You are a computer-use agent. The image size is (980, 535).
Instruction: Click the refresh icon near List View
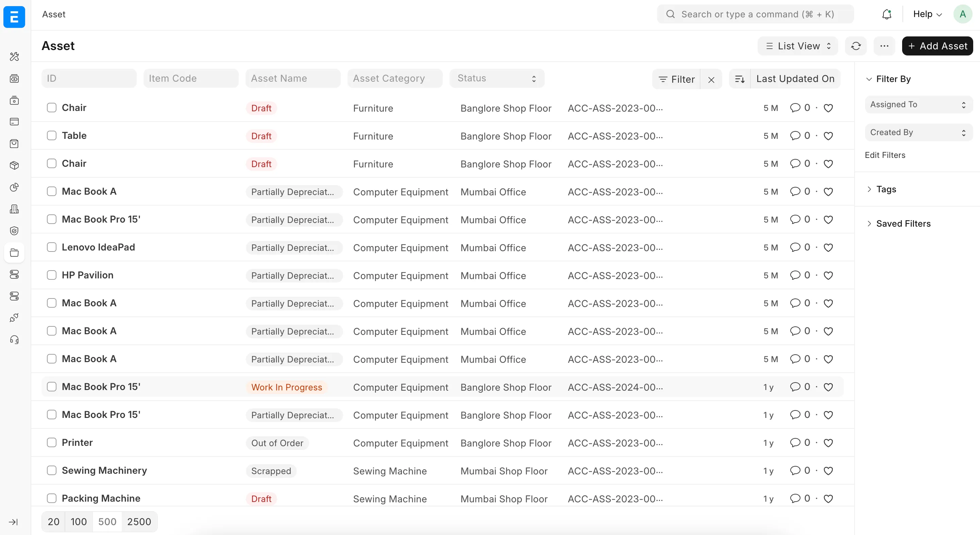(856, 46)
